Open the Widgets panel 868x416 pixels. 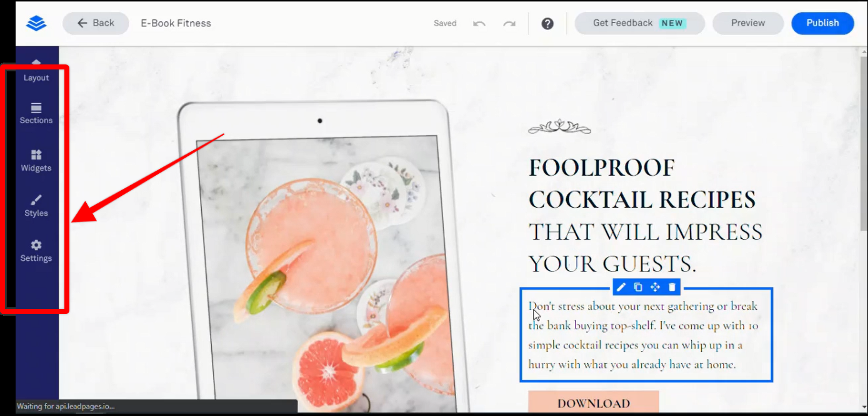click(x=36, y=161)
